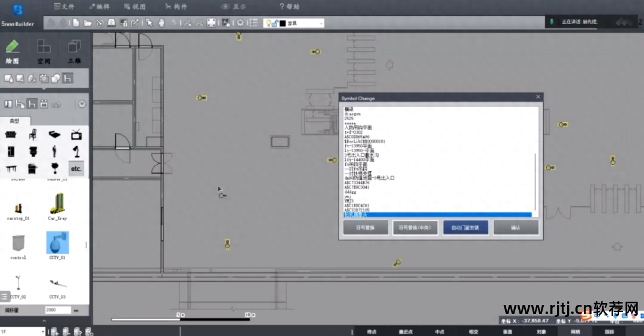Image resolution: width=644 pixels, height=336 pixels.
Task: Select the desk lamp category
Action: click(x=76, y=152)
